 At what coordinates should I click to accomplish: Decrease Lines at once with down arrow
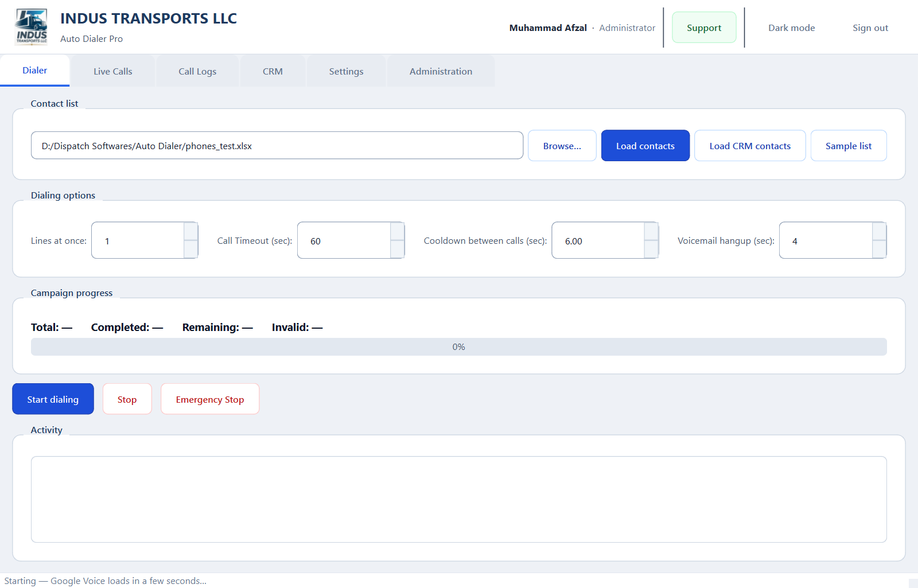pyautogui.click(x=191, y=249)
